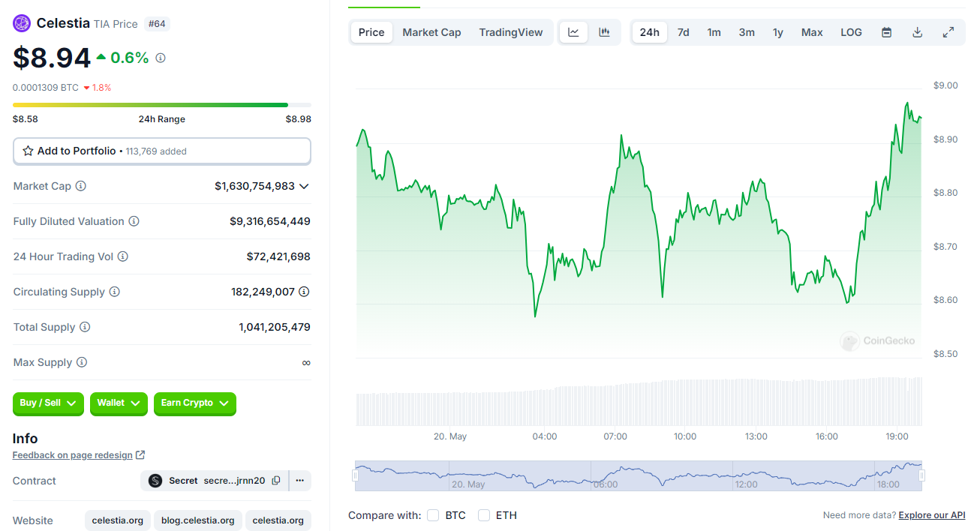Tick the ETH compare checkbox
This screenshot has width=980, height=531.
click(484, 515)
